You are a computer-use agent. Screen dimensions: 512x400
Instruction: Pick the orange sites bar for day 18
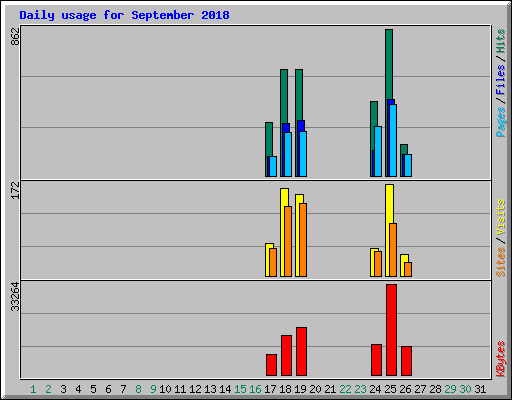(x=288, y=241)
